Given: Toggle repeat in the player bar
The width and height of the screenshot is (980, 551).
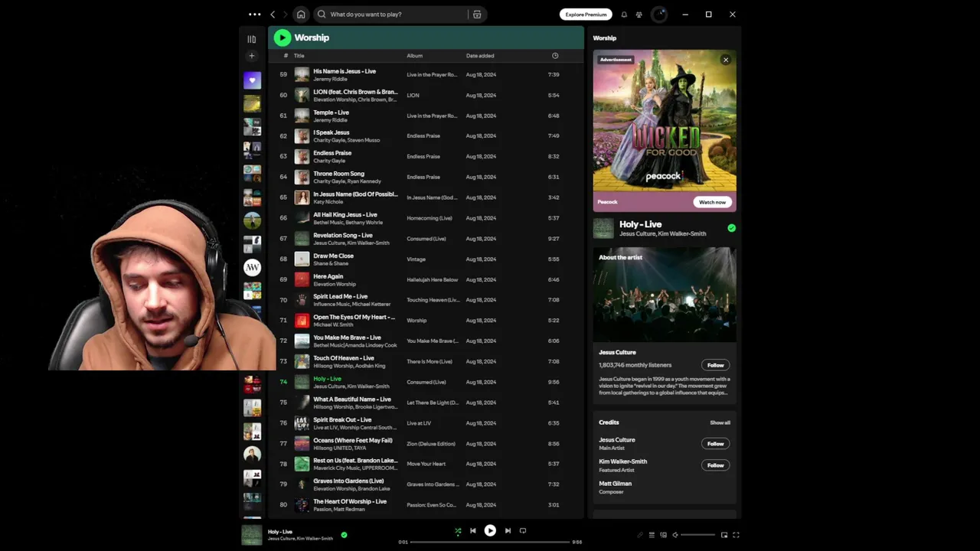Looking at the screenshot, I should click(x=523, y=530).
